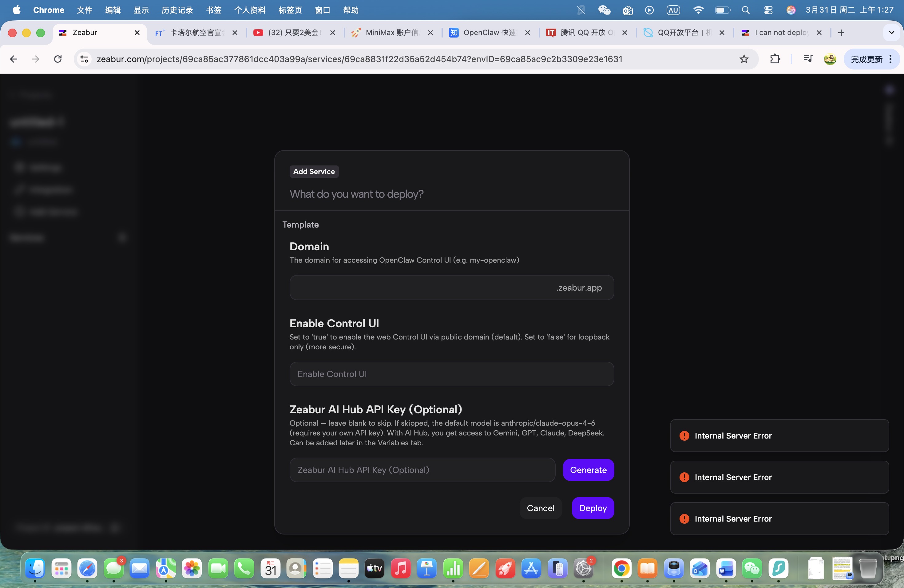Viewport: 904px width, 588px height.
Task: Open the media controls icon
Action: [807, 59]
